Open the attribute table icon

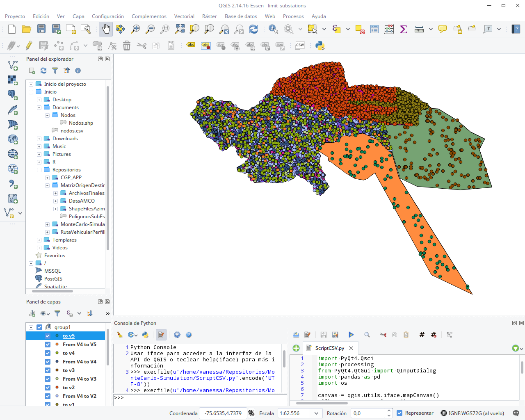pyautogui.click(x=374, y=29)
